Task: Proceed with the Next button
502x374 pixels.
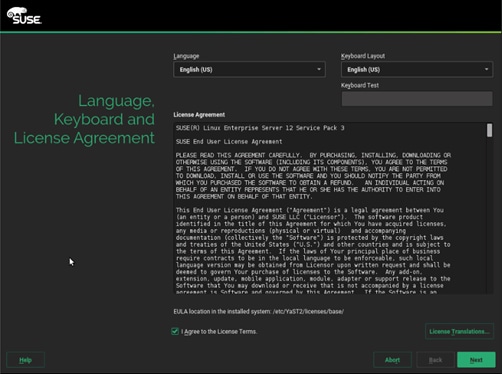Action: click(476, 360)
